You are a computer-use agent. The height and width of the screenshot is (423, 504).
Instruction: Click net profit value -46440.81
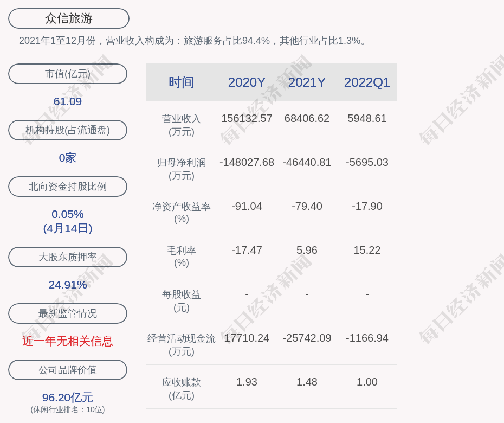click(x=307, y=163)
